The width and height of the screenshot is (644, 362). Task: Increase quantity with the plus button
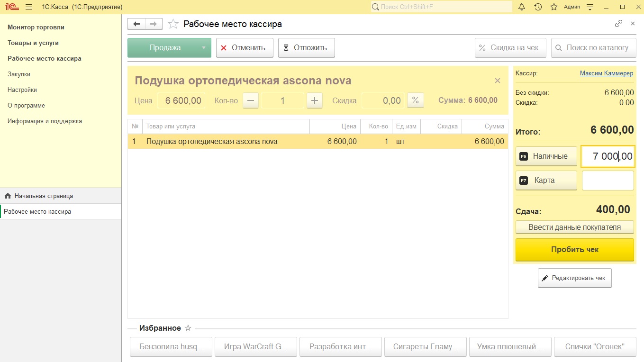[315, 100]
